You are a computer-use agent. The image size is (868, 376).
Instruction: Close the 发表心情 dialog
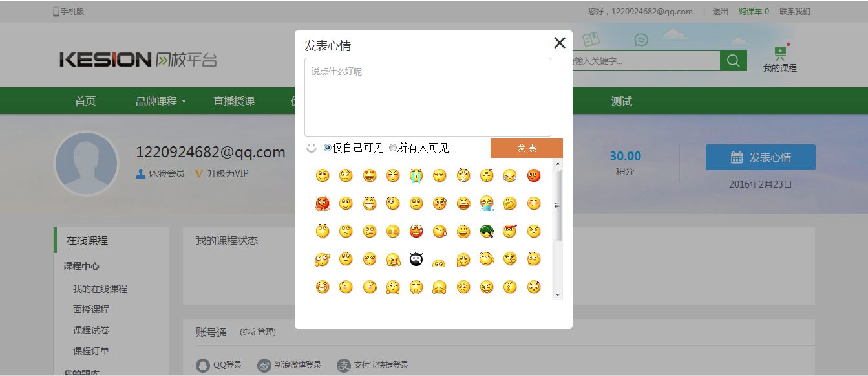coord(560,43)
